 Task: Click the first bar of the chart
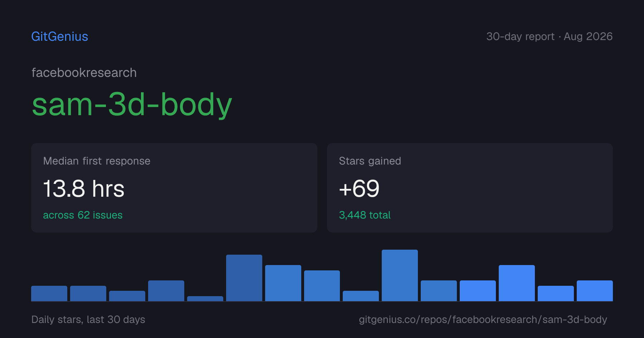[49, 293]
